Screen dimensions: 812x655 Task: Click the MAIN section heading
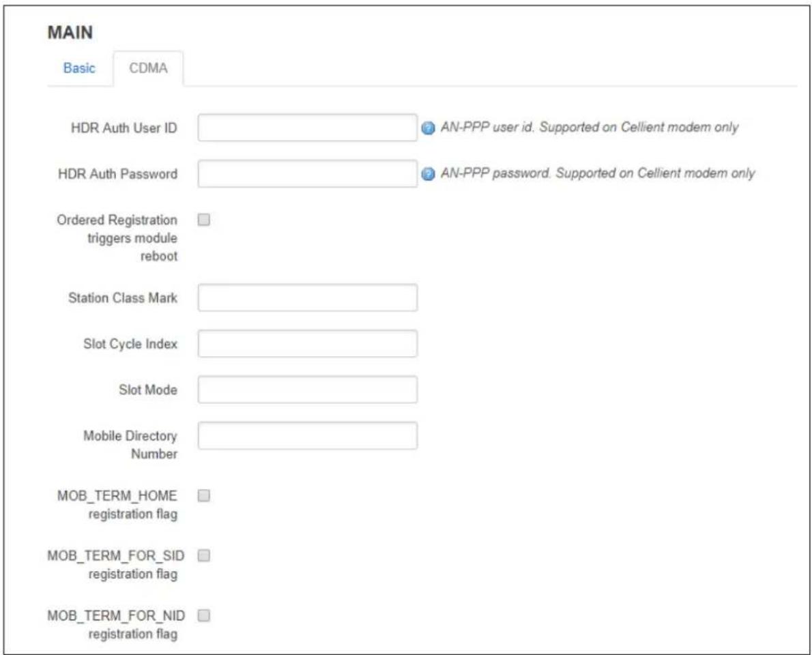coord(70,32)
